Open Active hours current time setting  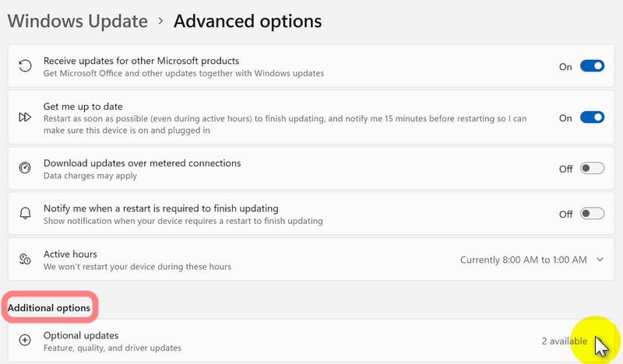523,260
